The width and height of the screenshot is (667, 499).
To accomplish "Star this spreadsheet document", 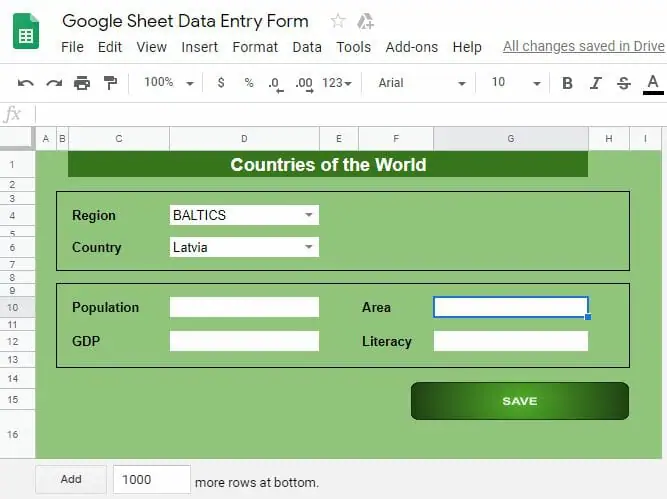I will pyautogui.click(x=338, y=21).
